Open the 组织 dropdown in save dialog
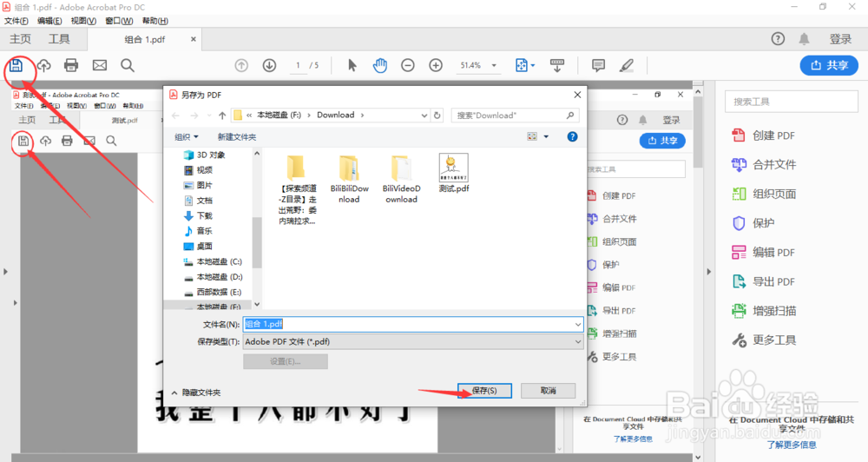 (186, 137)
